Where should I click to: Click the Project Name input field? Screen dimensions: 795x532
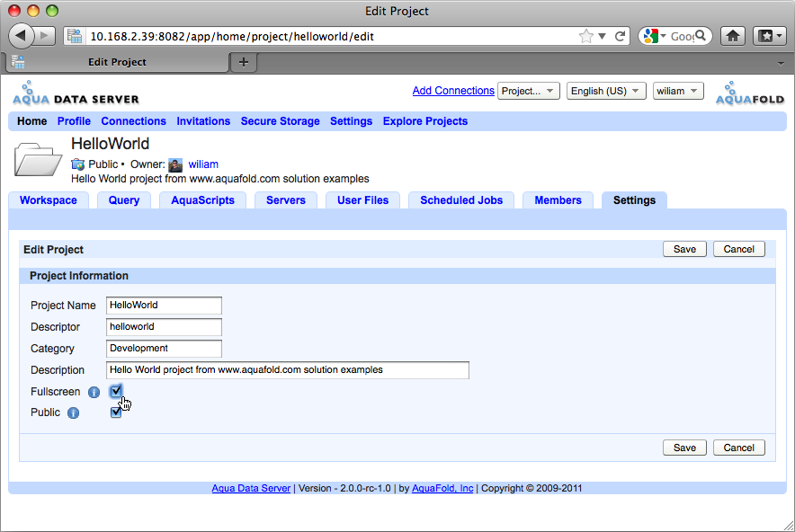(164, 305)
